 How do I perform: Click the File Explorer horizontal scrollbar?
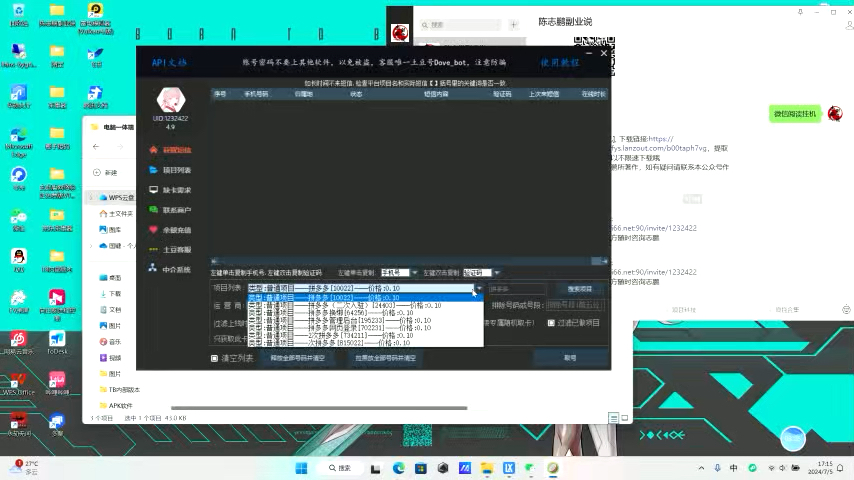click(319, 408)
